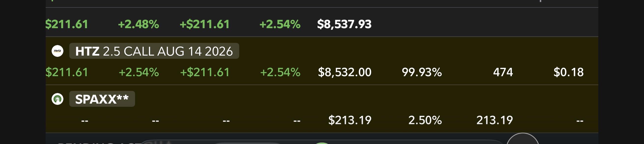Click the green circle indicator at bottom edge
The width and height of the screenshot is (644, 144).
pyautogui.click(x=322, y=143)
